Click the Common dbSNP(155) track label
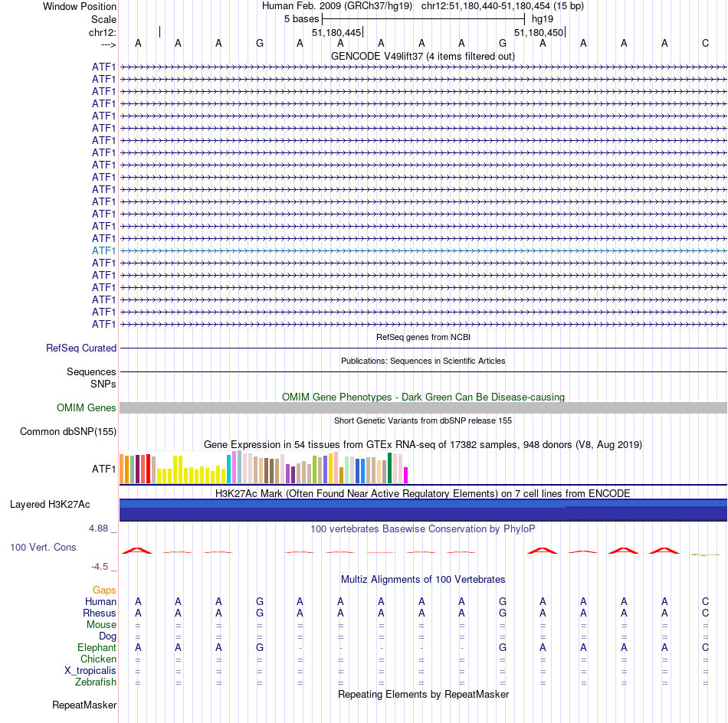 click(68, 431)
